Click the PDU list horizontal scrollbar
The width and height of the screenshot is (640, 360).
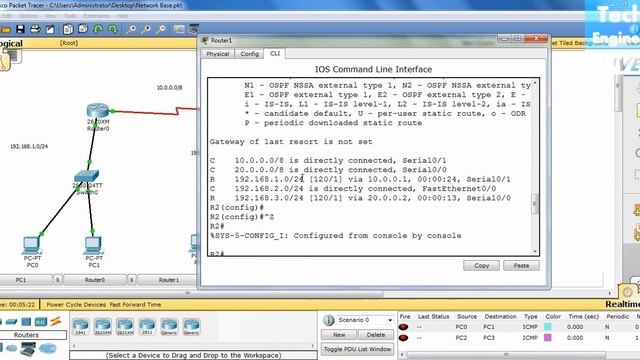pyautogui.click(x=506, y=355)
